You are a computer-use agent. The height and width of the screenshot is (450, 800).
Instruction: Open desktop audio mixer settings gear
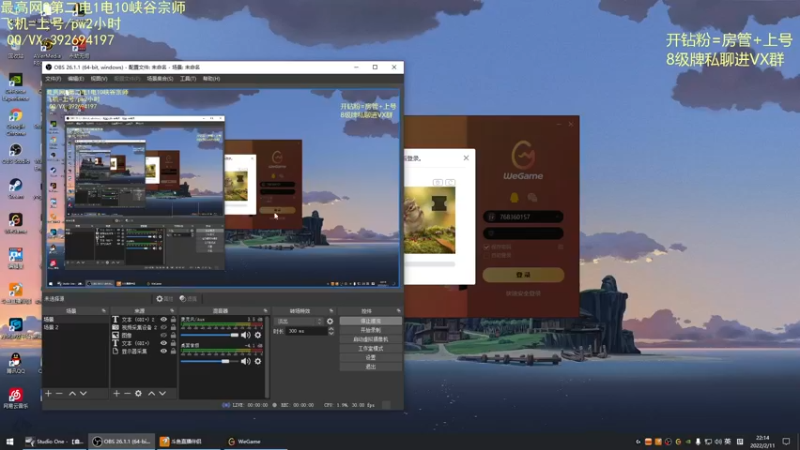(258, 361)
